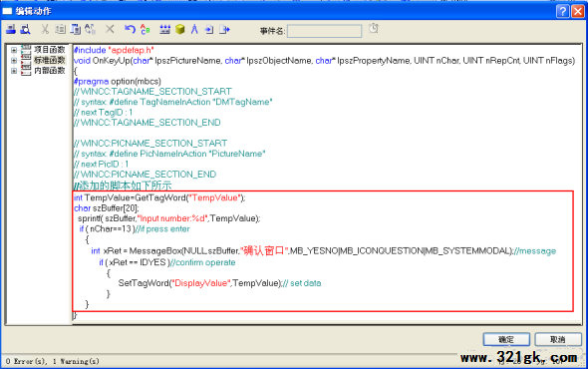Click the WINCC:PICNAME_SECTION_END comment
Screen dimensions: 588x369
point(146,175)
